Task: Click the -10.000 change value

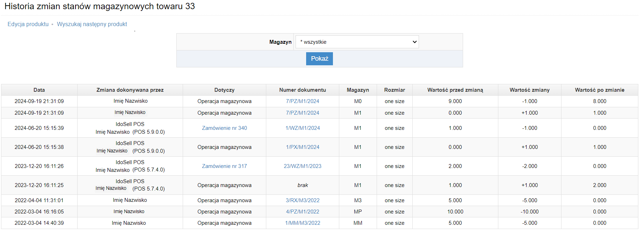Action: pos(530,212)
